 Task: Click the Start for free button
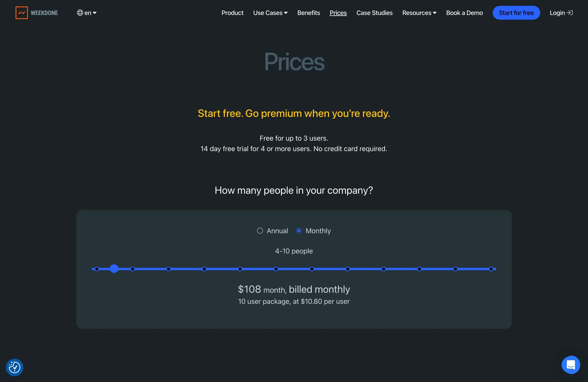point(516,13)
